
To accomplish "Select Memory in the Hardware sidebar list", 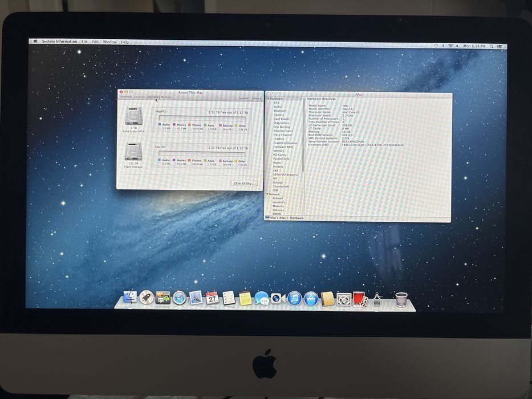I will point(279,151).
